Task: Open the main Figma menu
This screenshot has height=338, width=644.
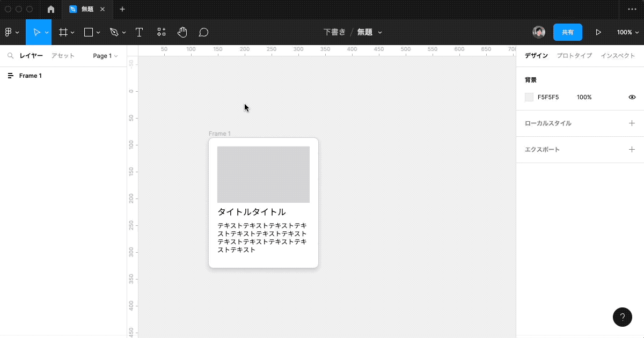Action: pos(9,32)
